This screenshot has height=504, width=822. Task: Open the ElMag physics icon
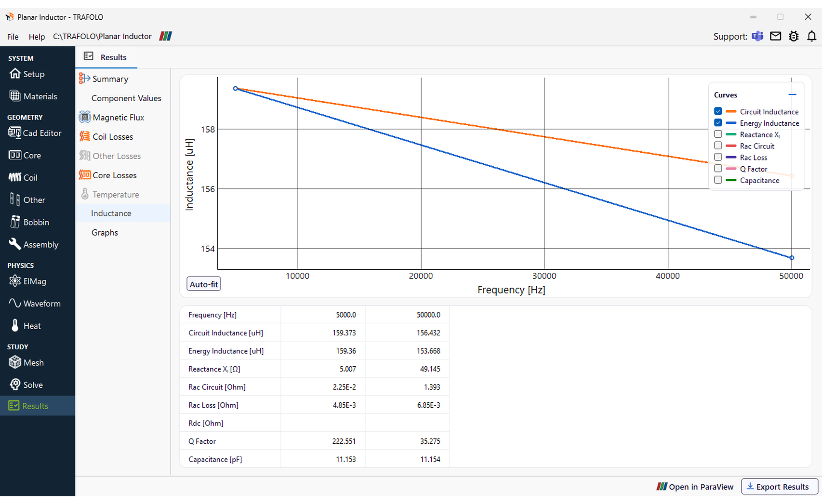click(15, 281)
